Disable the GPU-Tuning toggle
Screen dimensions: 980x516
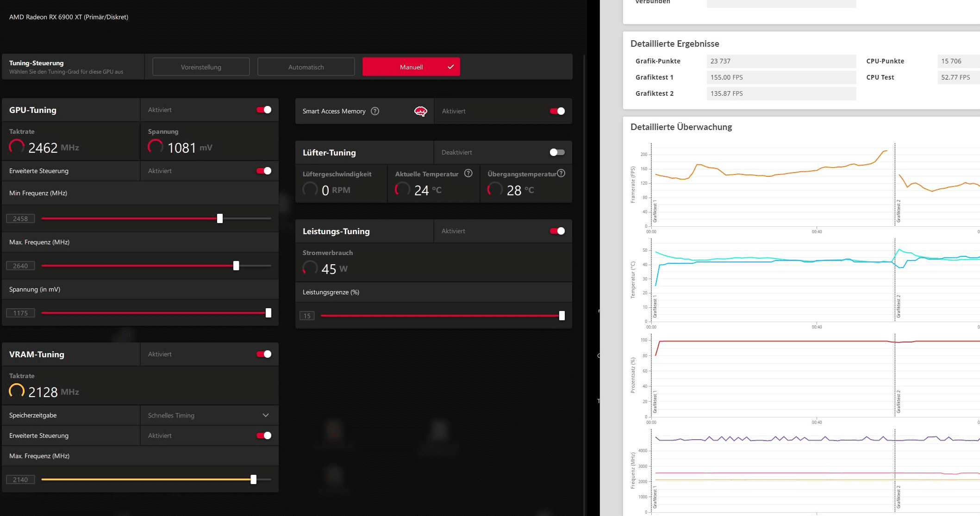tap(264, 110)
